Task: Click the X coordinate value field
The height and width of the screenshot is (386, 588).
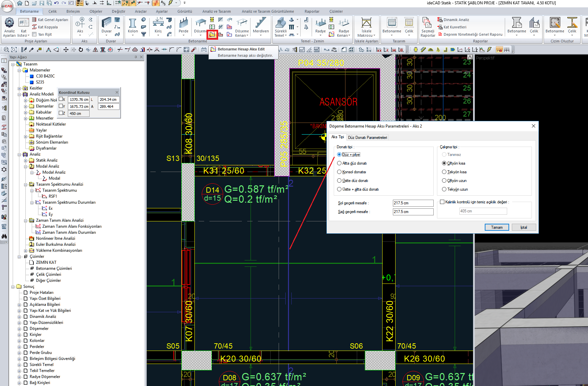Action: point(79,100)
